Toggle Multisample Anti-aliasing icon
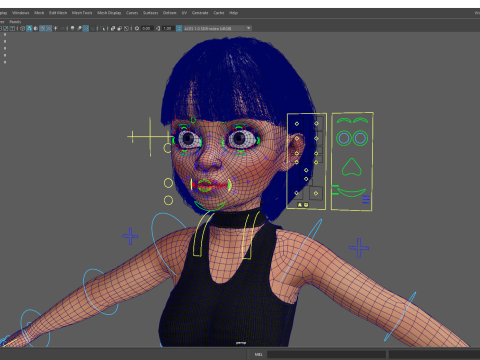 click(x=86, y=28)
